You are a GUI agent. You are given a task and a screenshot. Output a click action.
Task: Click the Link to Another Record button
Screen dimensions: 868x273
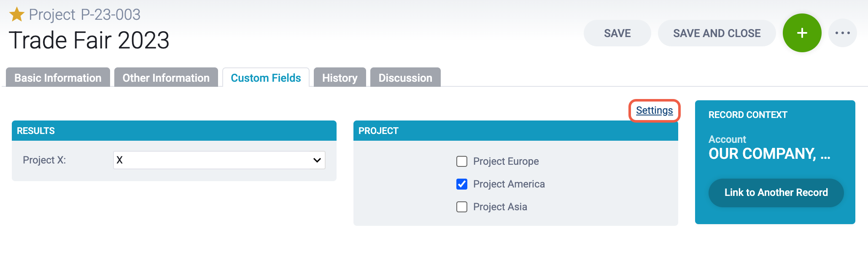click(x=776, y=193)
